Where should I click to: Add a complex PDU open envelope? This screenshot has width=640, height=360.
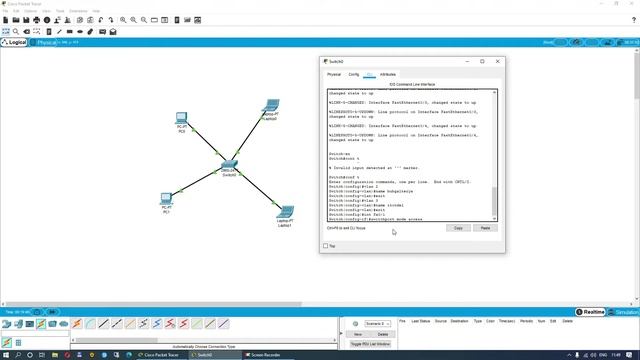point(113,31)
